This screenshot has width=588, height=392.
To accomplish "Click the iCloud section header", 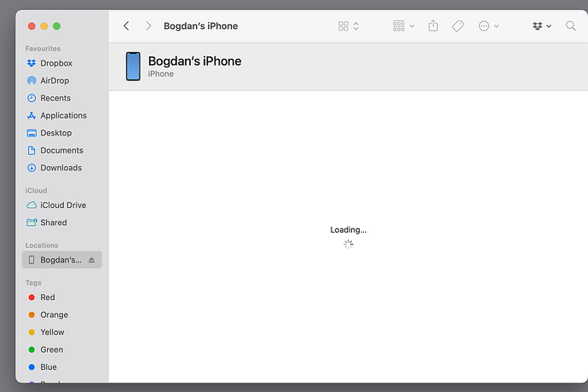I will pyautogui.click(x=36, y=191).
